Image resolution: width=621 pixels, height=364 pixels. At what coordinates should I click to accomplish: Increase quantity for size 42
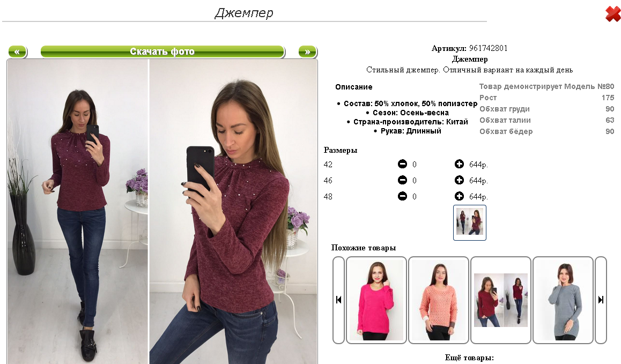tap(459, 164)
